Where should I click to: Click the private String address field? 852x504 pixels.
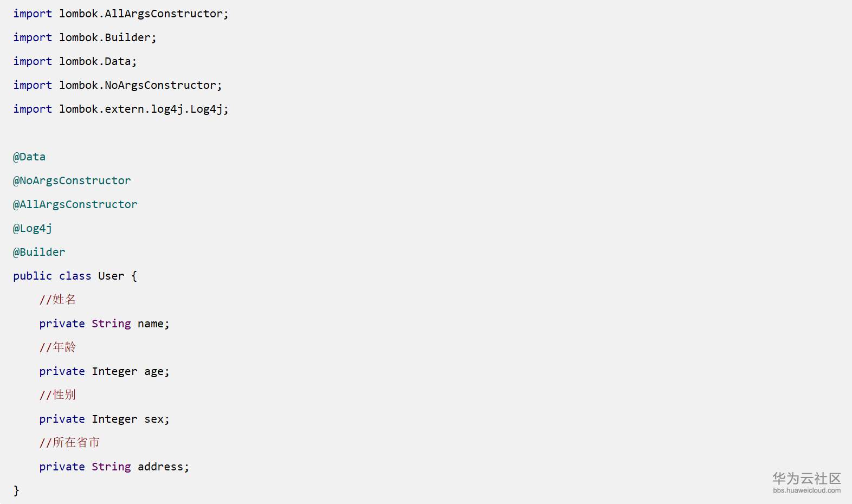(114, 467)
